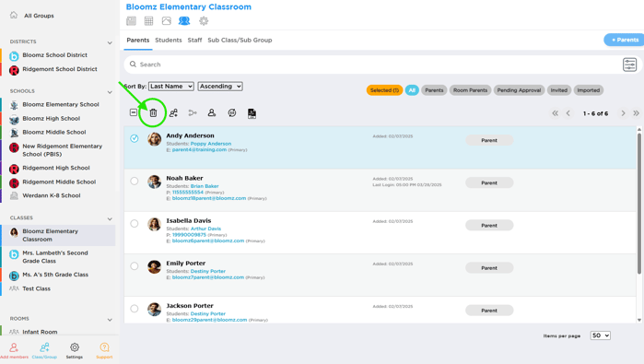Switch to the Sub Class/Sub Group tab
Image resolution: width=644 pixels, height=364 pixels.
pos(240,40)
